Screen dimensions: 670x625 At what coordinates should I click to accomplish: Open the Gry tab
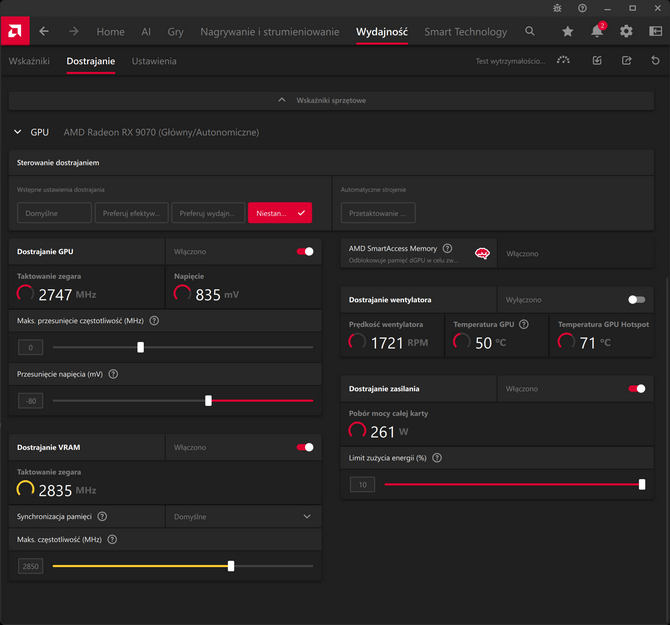(x=175, y=32)
